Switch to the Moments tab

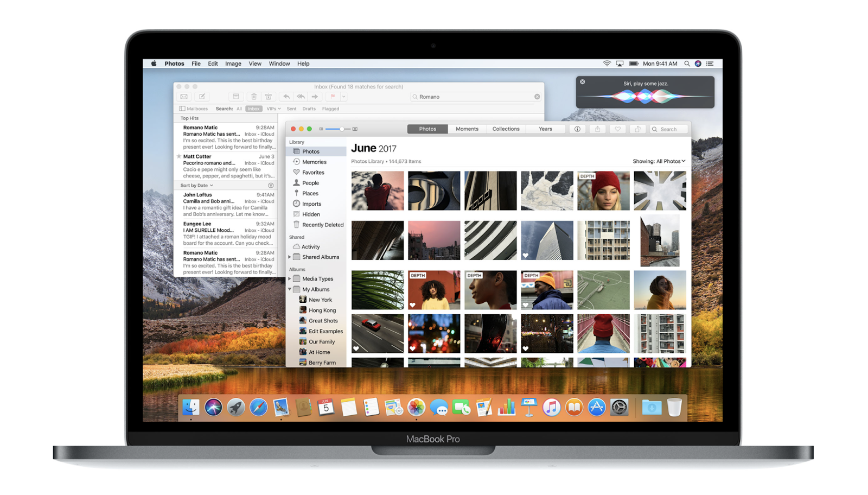click(467, 129)
